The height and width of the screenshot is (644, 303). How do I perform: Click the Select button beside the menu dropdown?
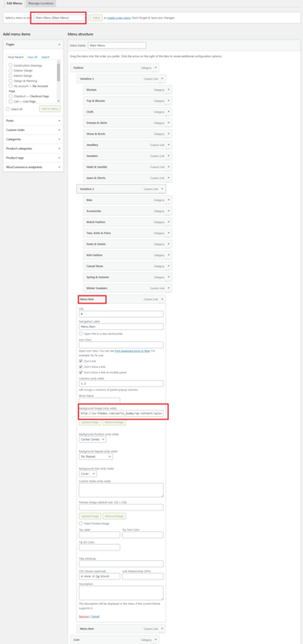pos(96,18)
